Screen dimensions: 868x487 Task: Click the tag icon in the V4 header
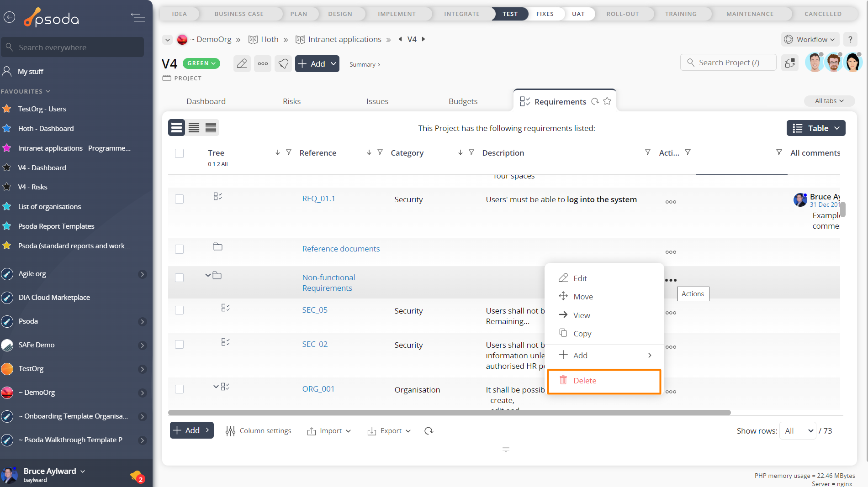[283, 63]
